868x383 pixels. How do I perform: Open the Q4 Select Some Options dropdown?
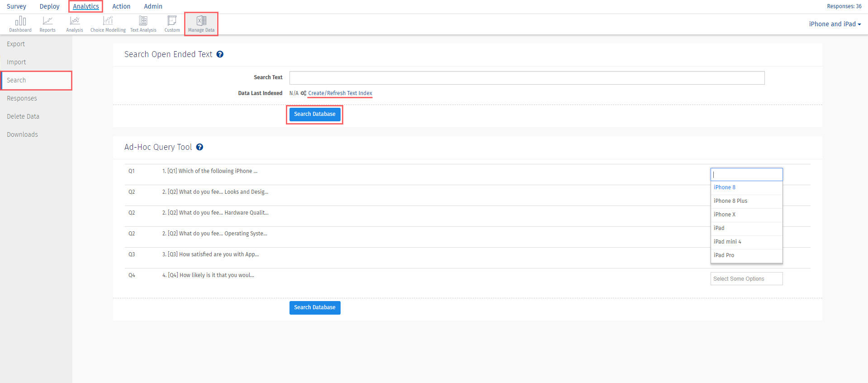pyautogui.click(x=746, y=279)
